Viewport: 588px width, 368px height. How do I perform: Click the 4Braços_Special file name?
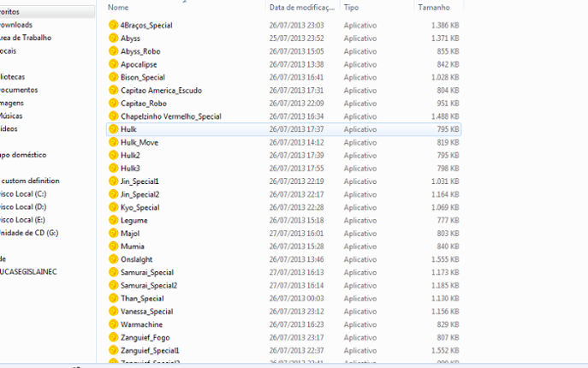[146, 25]
